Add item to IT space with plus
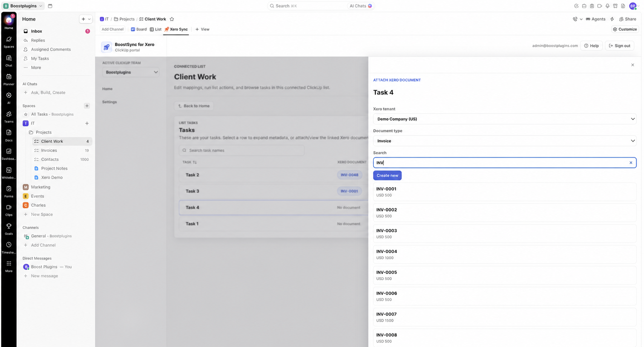The width and height of the screenshot is (644, 347). (x=87, y=123)
